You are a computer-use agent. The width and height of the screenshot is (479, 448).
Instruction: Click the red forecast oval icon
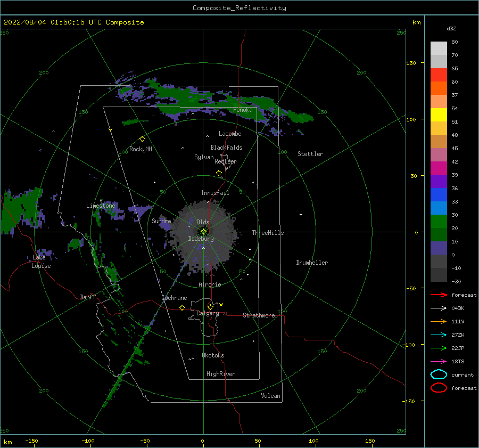tap(439, 388)
